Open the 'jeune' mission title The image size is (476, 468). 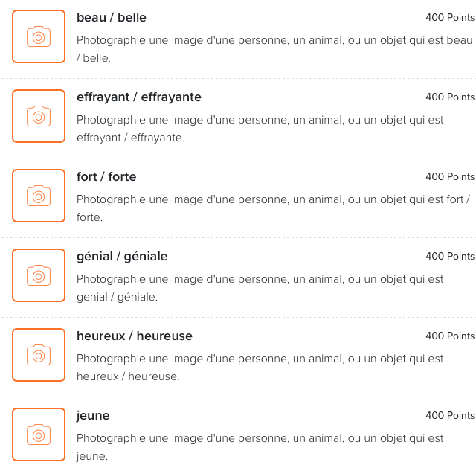pos(93,416)
